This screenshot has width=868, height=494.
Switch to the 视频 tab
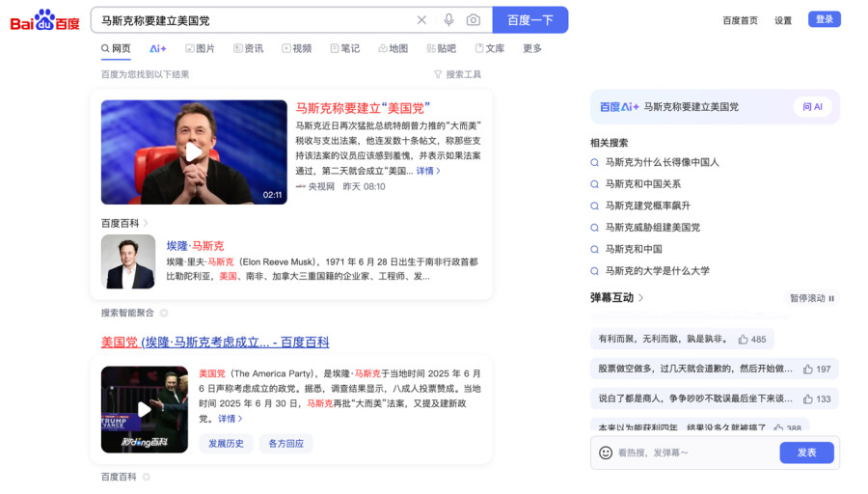click(x=297, y=49)
